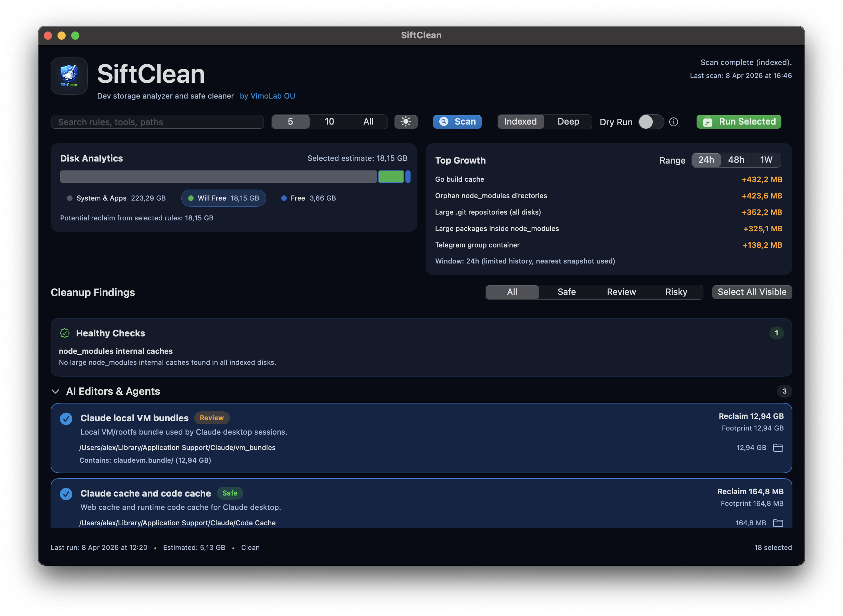Show top 10 results

(329, 121)
